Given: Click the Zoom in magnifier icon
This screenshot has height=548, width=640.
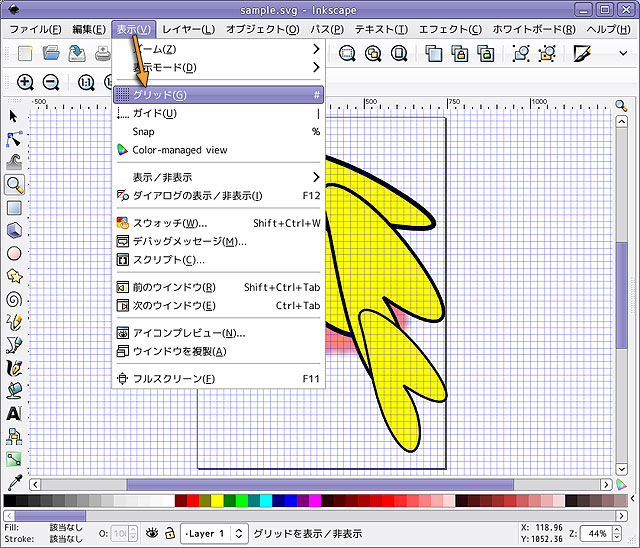Looking at the screenshot, I should click(x=25, y=82).
